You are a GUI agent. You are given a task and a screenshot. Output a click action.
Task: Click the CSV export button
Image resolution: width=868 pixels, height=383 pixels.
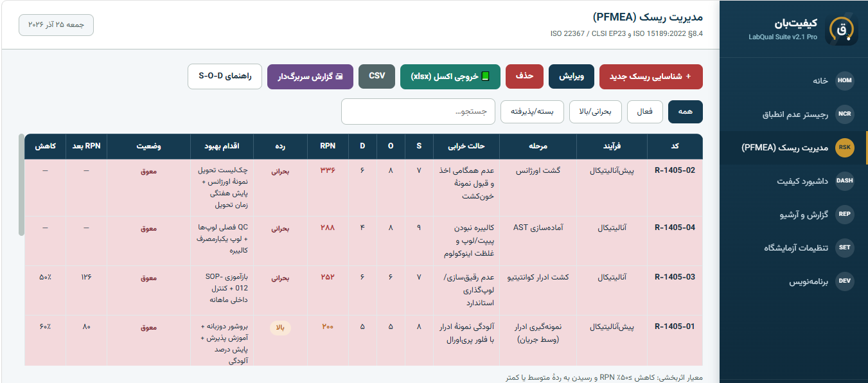(376, 76)
